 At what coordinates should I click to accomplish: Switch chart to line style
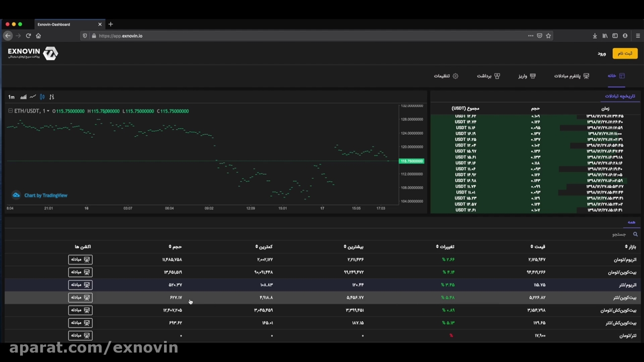33,97
